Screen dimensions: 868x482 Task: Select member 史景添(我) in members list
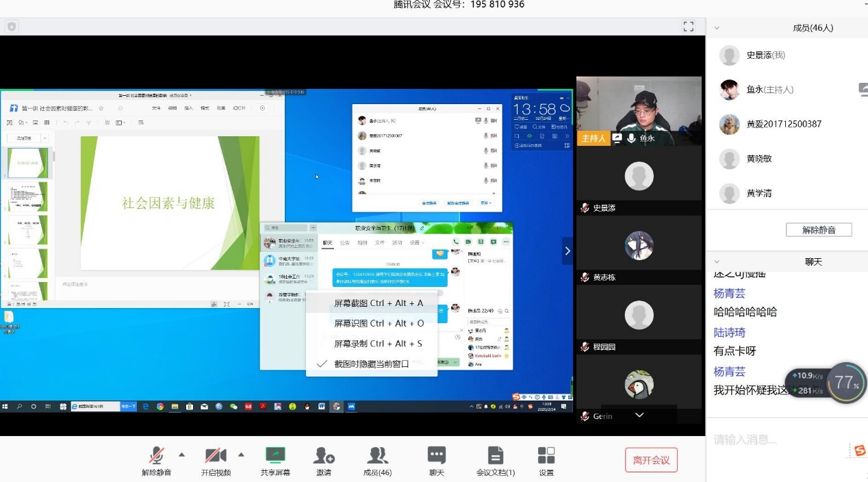point(787,55)
